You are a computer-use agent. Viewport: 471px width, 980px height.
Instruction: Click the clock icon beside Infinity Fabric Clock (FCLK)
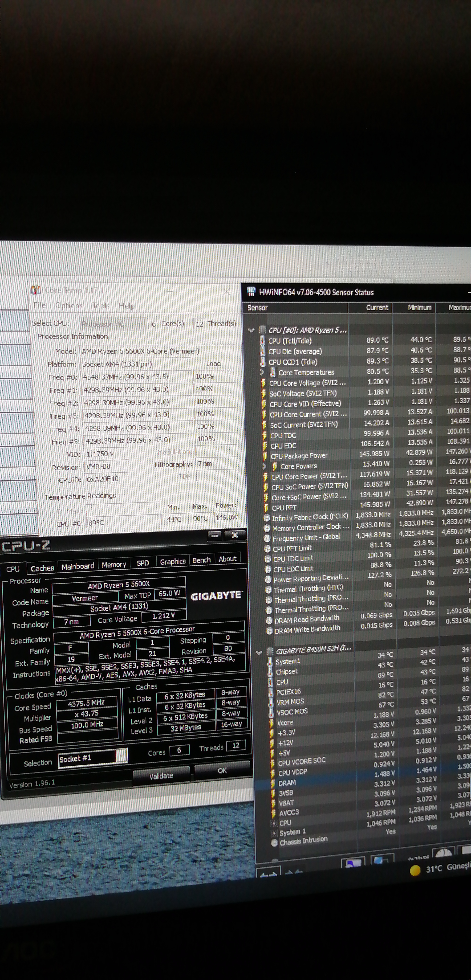click(x=267, y=518)
